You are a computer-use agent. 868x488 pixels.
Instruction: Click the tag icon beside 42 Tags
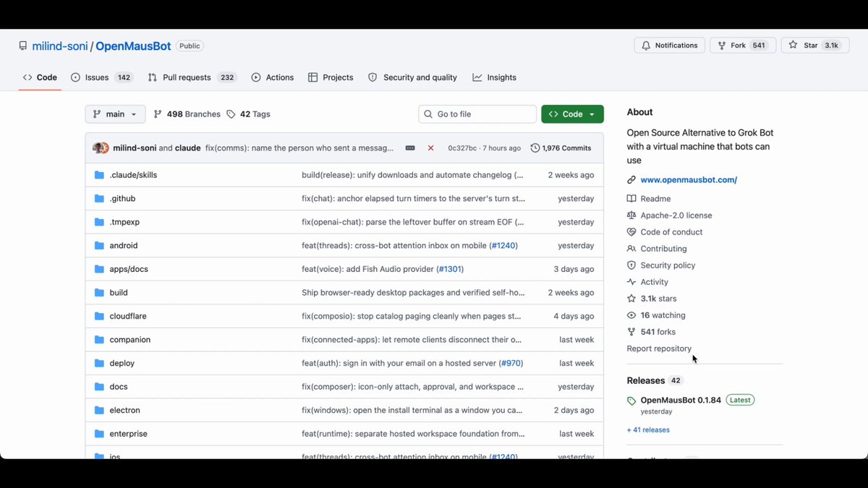[x=231, y=114]
